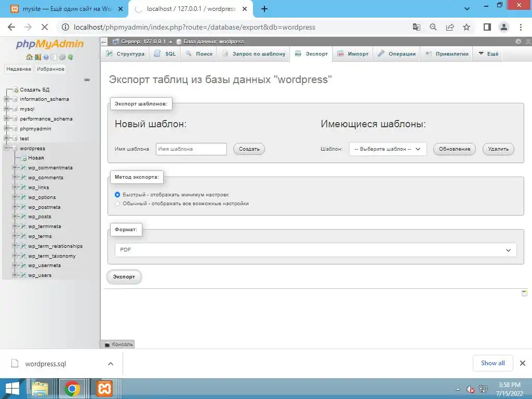The width and height of the screenshot is (532, 399).
Task: Click the Избранное button in sidebar
Action: tap(50, 69)
